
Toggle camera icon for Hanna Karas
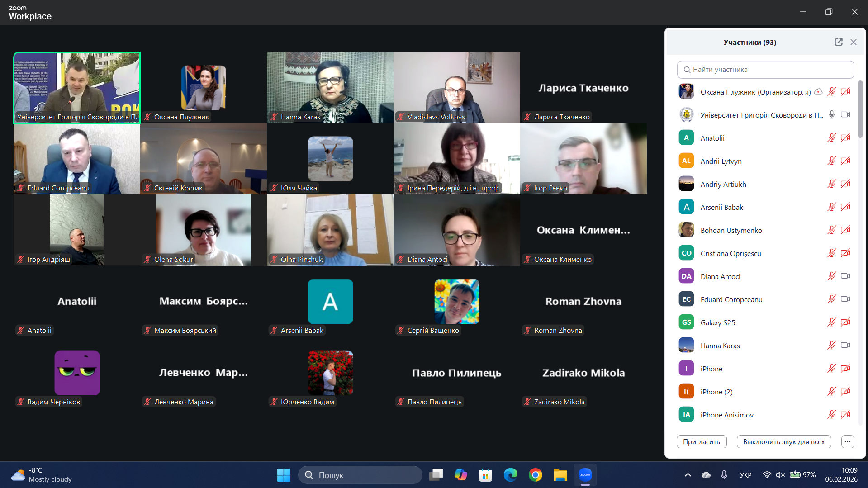tap(845, 346)
